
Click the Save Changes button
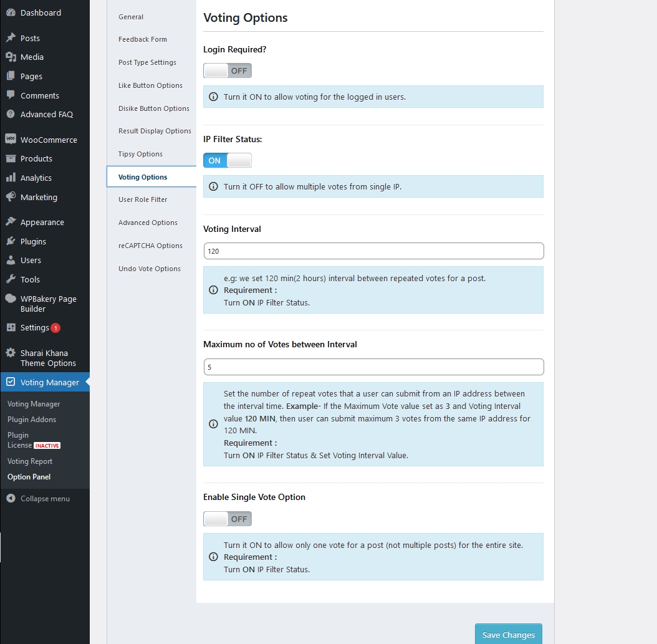coord(508,634)
